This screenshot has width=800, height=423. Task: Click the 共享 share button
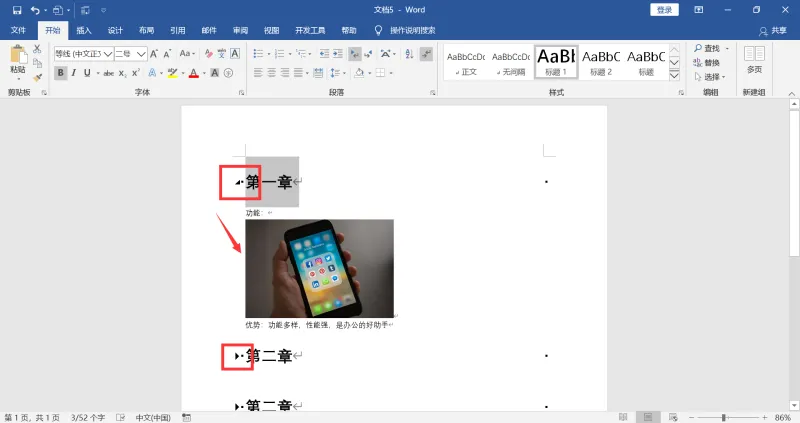tap(773, 31)
